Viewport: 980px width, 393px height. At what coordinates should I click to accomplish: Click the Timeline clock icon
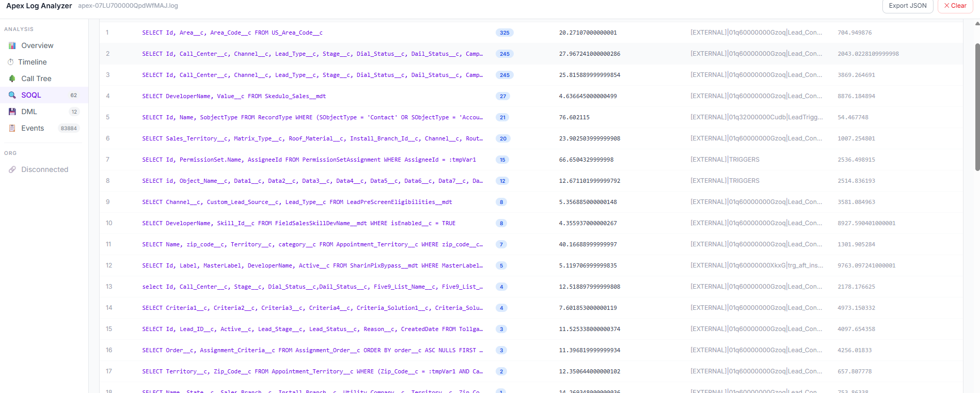[11, 62]
